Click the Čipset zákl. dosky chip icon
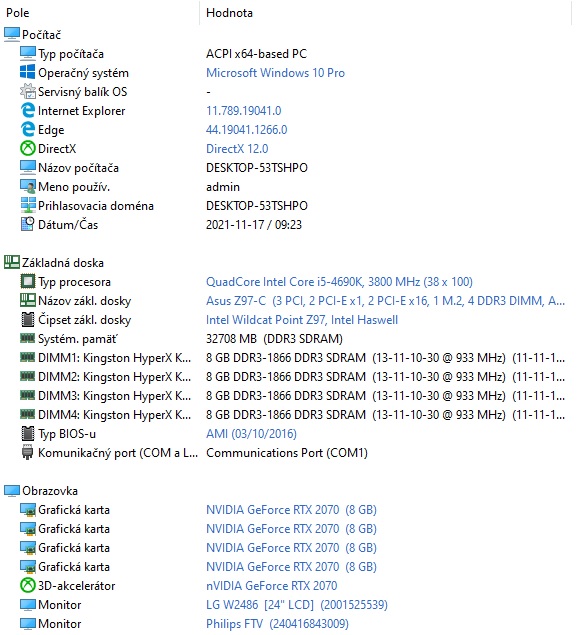This screenshot has width=587, height=635. tap(28, 320)
